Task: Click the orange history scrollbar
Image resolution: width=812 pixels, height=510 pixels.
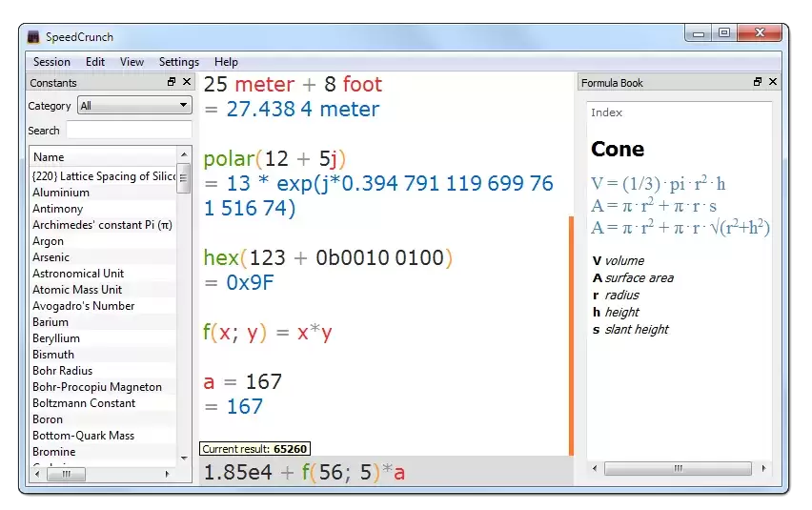Action: coord(571,336)
